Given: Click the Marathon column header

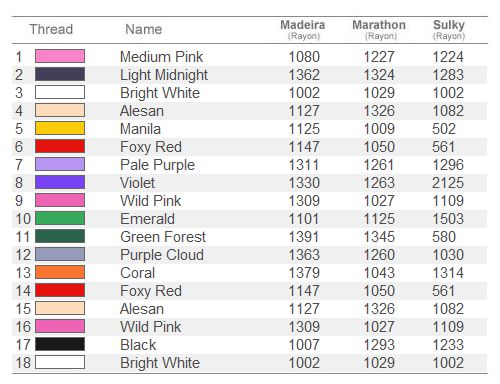Looking at the screenshot, I should click(x=379, y=29).
